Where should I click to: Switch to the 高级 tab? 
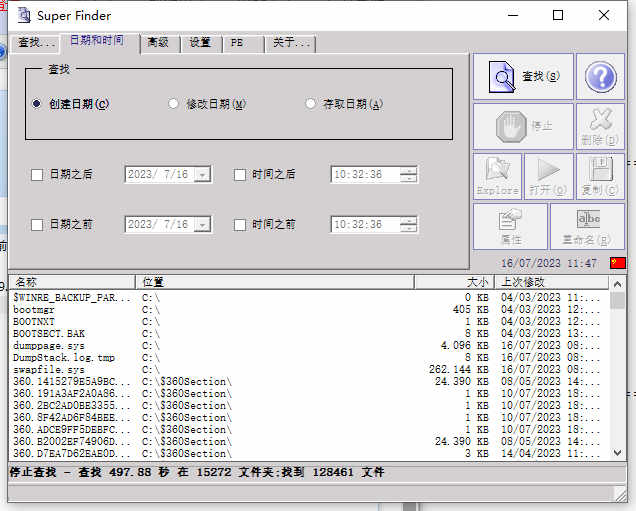pos(158,43)
